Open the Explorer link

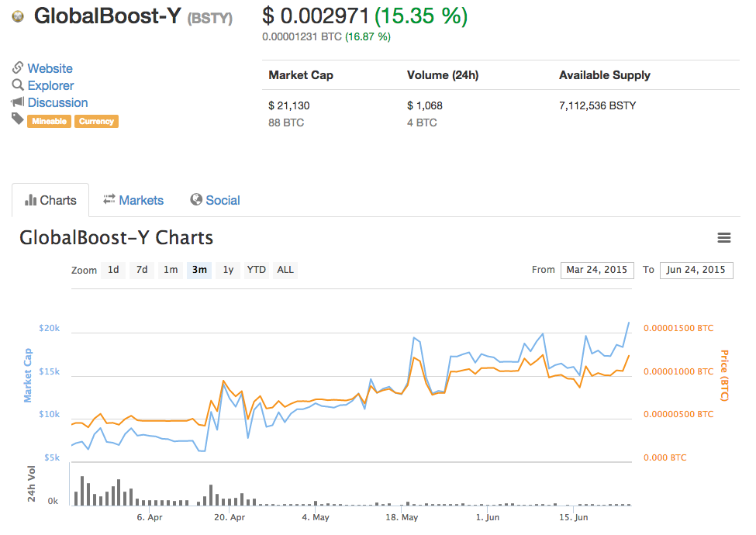coord(50,85)
